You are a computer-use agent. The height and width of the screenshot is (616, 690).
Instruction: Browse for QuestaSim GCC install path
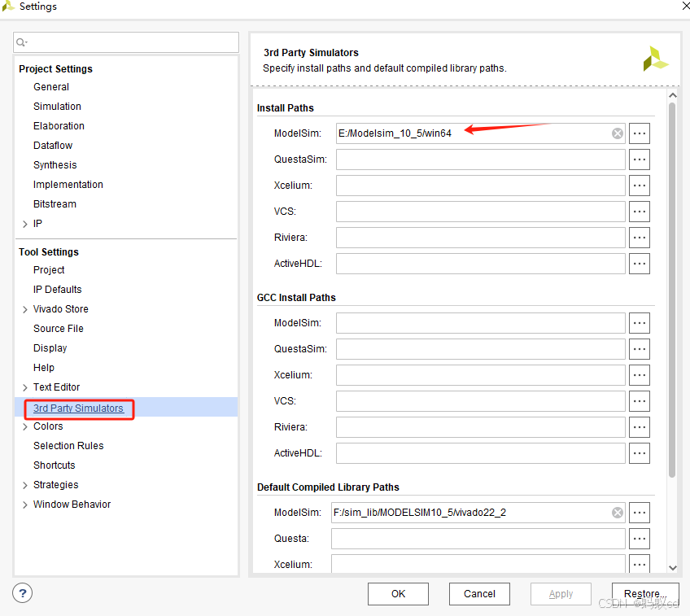click(x=639, y=349)
